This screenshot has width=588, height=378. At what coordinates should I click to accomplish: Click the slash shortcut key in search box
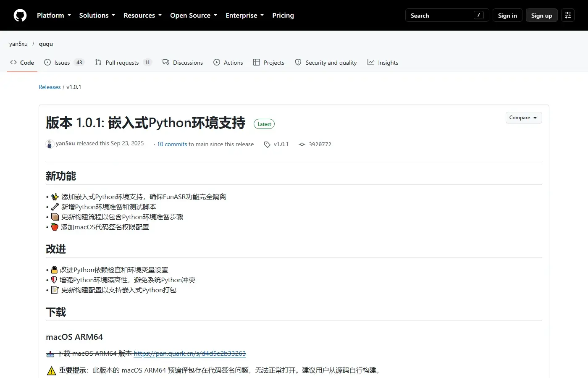(x=479, y=15)
